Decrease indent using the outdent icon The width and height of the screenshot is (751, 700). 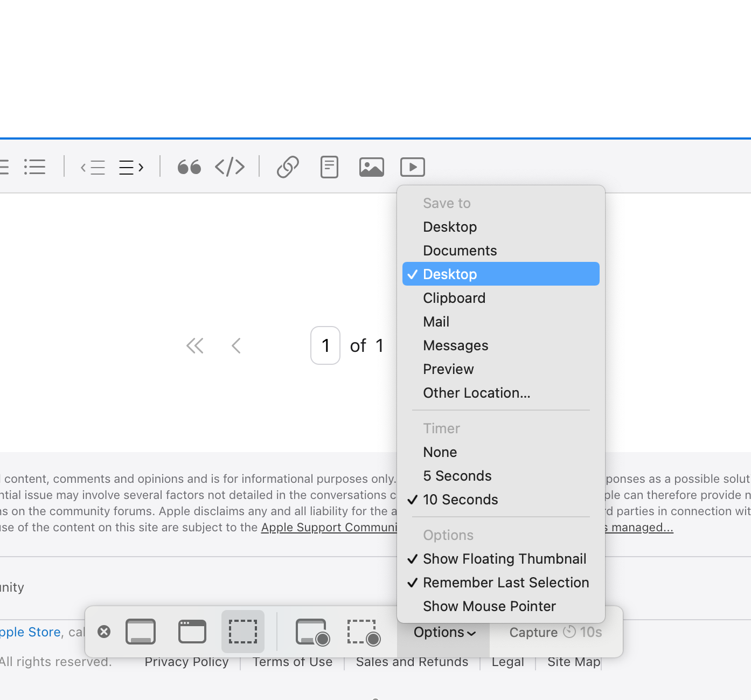click(93, 167)
